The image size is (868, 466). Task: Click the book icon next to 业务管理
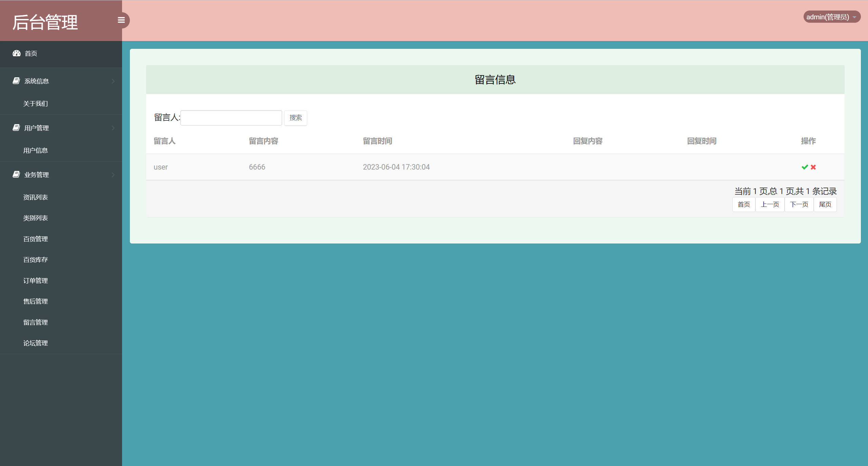[17, 174]
